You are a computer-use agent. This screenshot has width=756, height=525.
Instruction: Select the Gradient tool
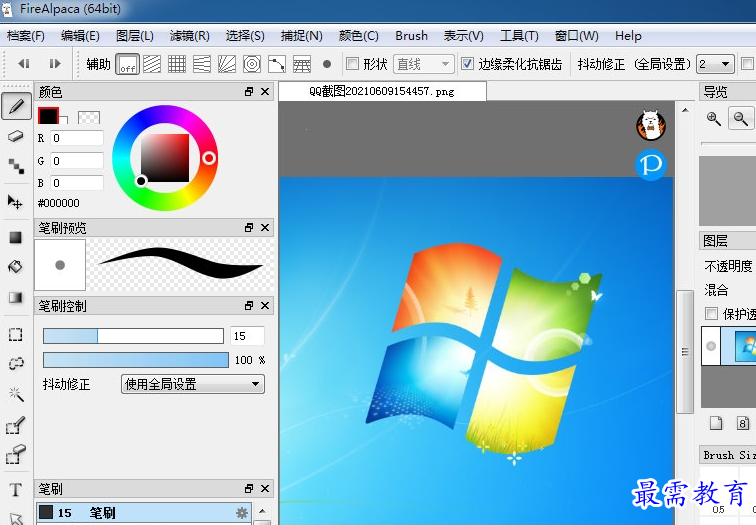pos(15,297)
